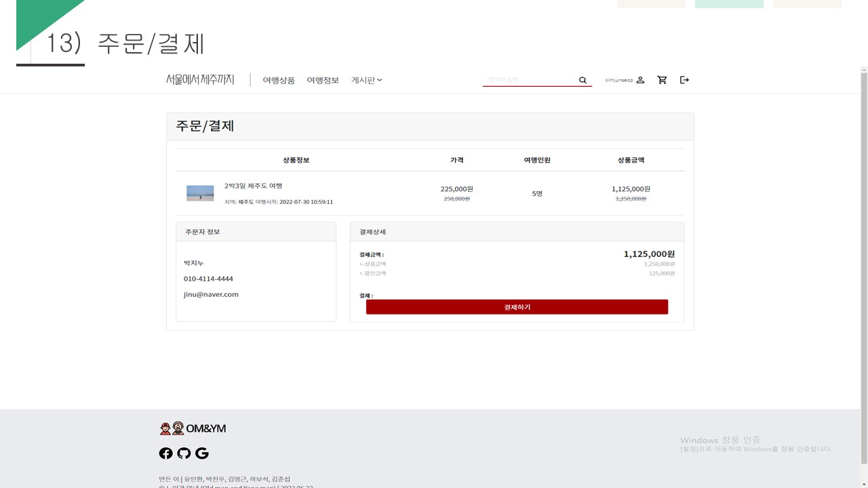The width and height of the screenshot is (868, 488).
Task: Click the 상품금액 column header
Action: pyautogui.click(x=631, y=160)
